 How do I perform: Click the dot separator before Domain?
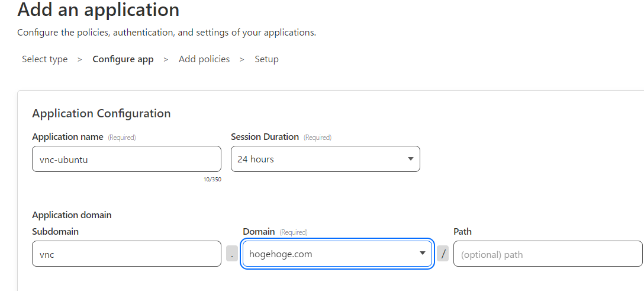pos(232,254)
